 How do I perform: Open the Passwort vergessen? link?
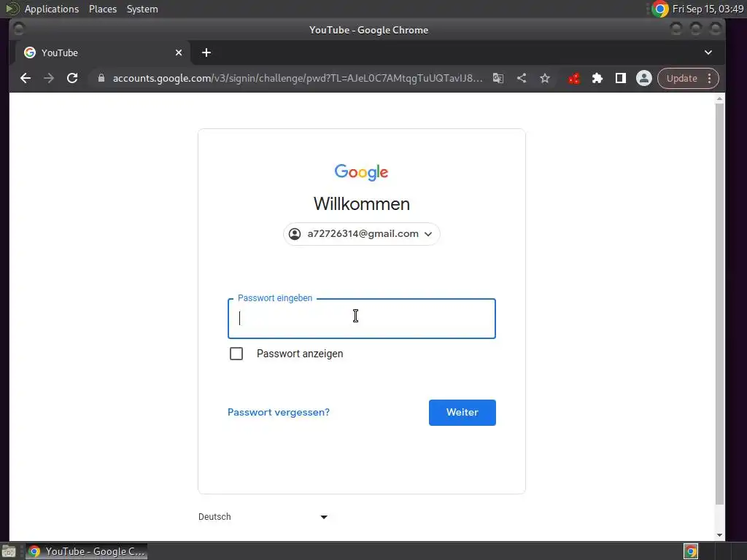[279, 413]
